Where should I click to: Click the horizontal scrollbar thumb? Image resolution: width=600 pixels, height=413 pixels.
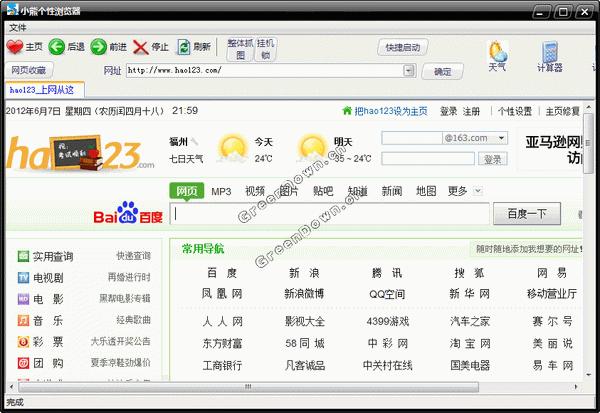pos(248,387)
